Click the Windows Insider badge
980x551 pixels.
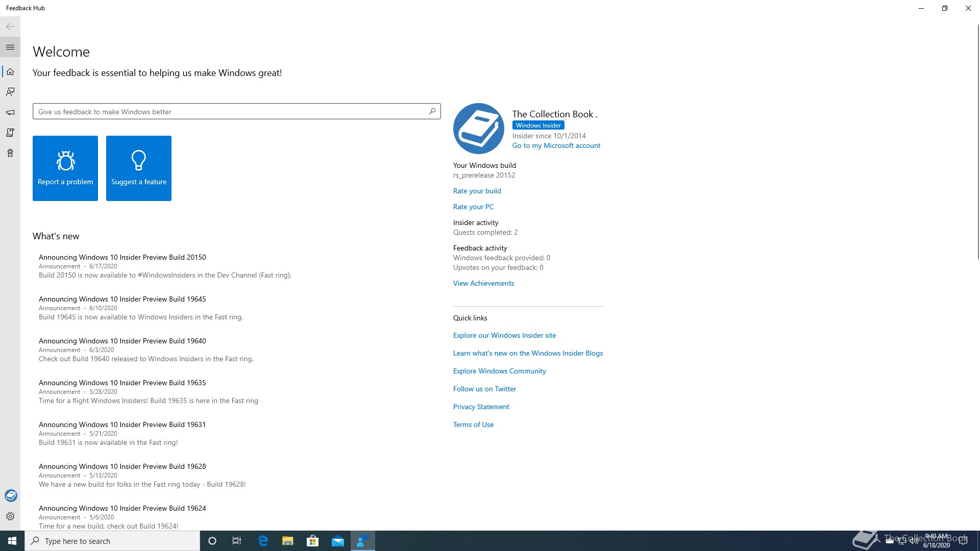(x=538, y=125)
